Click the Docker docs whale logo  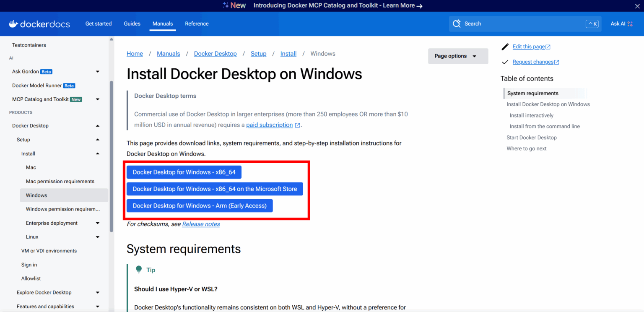[13, 24]
